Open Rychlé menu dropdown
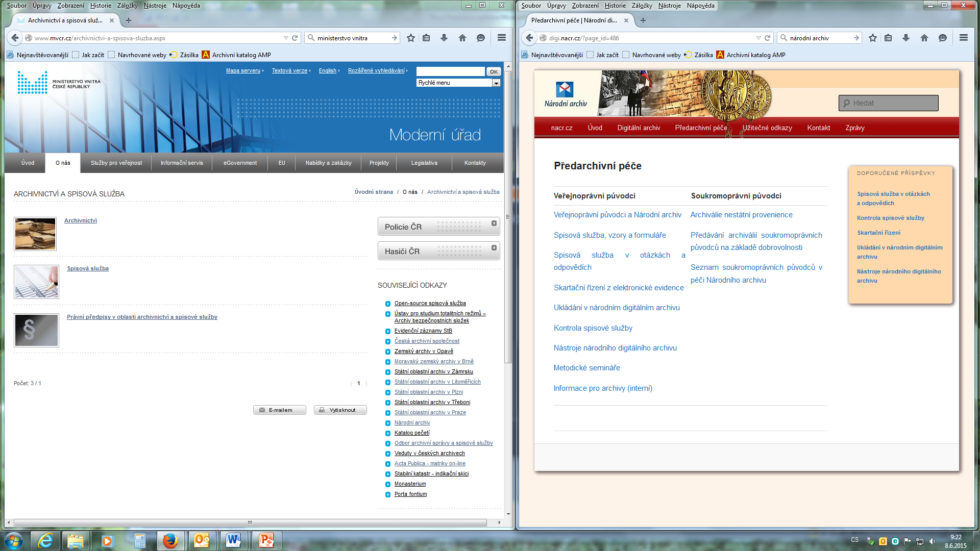 [496, 83]
